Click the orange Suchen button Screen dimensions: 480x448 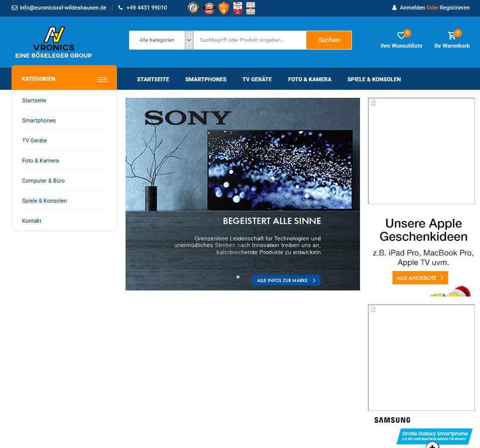click(x=329, y=40)
